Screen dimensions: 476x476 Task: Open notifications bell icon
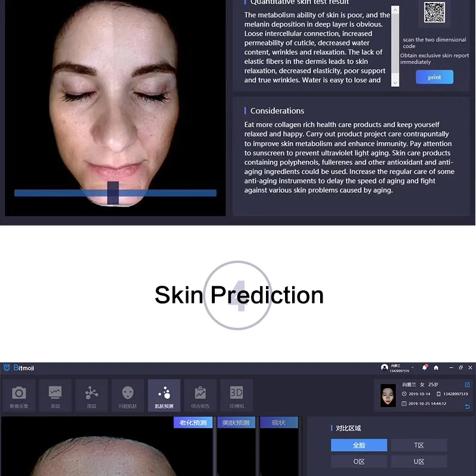click(x=424, y=368)
